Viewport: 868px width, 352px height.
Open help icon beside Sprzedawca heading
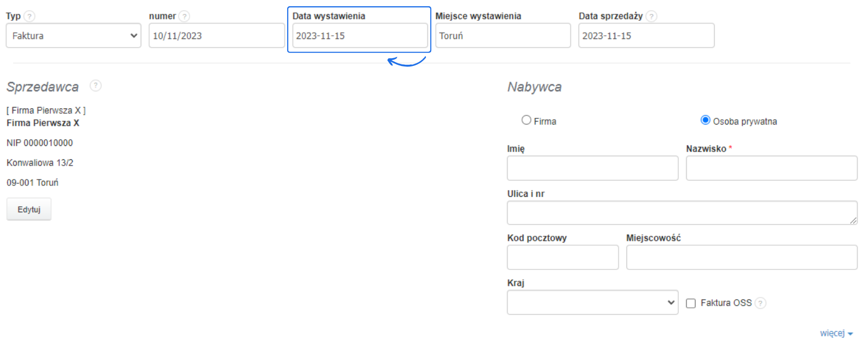pos(96,86)
